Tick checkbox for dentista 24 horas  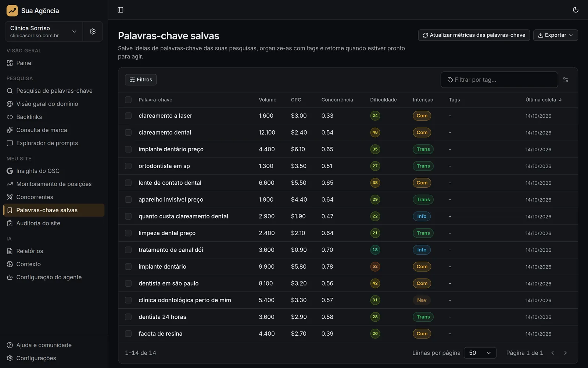[128, 317]
